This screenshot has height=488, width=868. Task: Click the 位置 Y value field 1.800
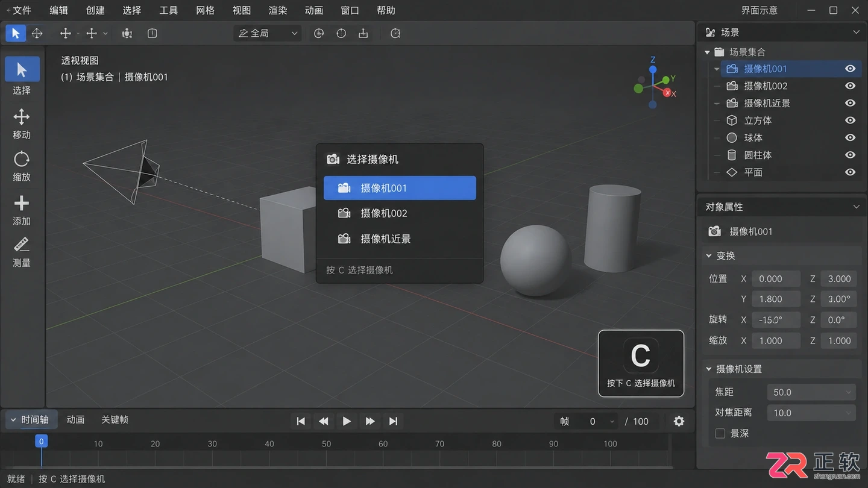[776, 299]
